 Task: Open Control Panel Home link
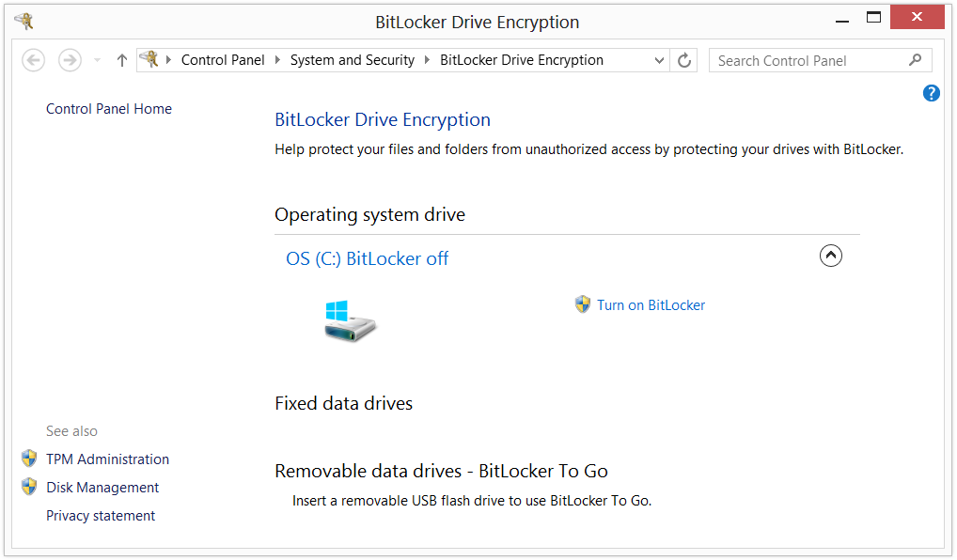[x=109, y=109]
